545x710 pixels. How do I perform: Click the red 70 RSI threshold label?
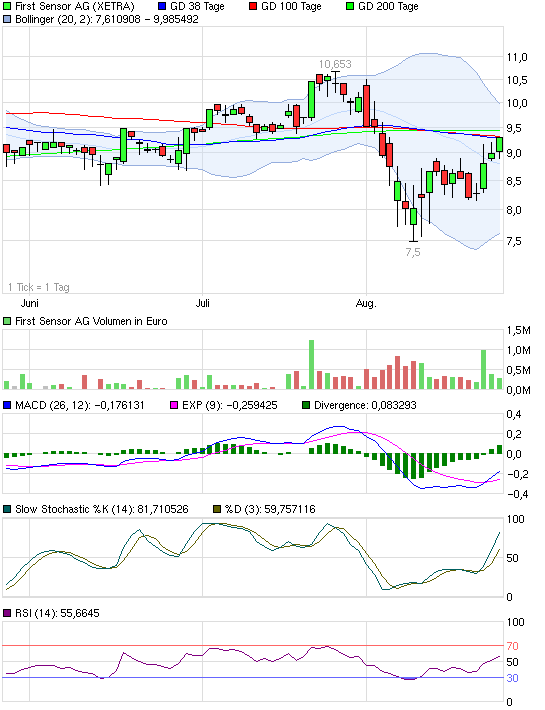[x=512, y=646]
